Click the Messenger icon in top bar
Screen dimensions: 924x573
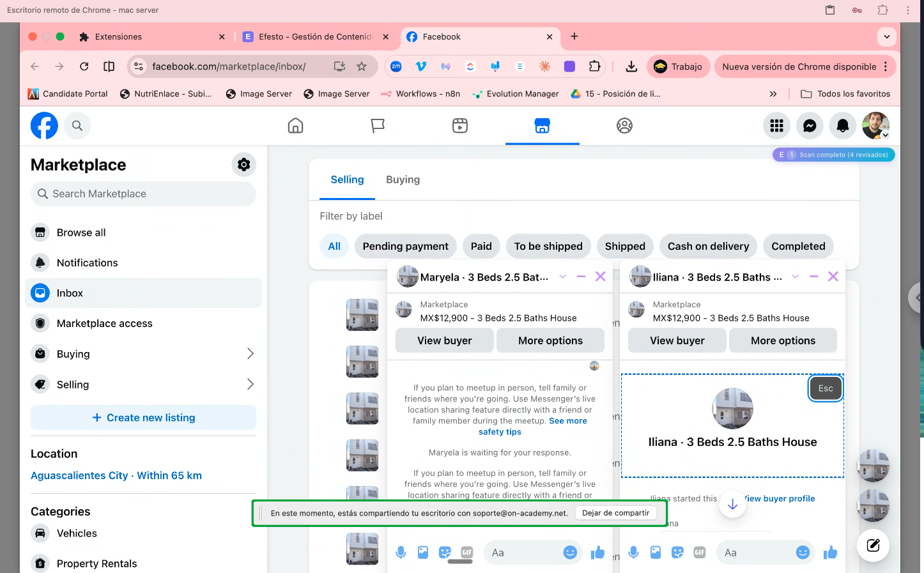click(810, 126)
